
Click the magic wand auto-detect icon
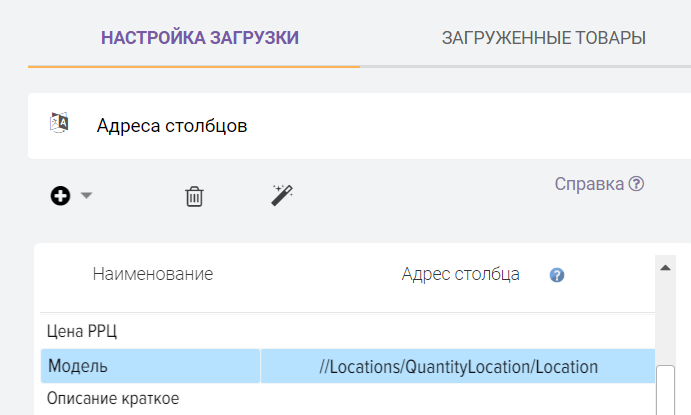point(282,195)
